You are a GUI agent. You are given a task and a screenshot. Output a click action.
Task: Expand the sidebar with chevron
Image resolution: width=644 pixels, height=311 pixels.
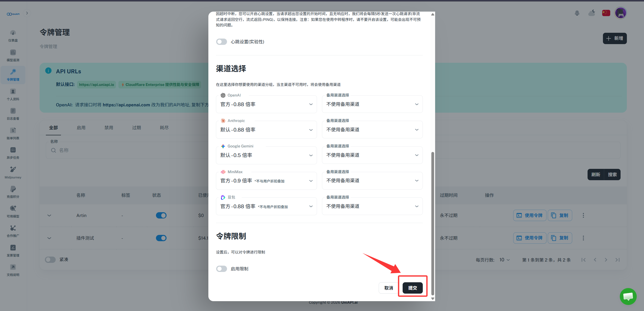click(x=27, y=13)
